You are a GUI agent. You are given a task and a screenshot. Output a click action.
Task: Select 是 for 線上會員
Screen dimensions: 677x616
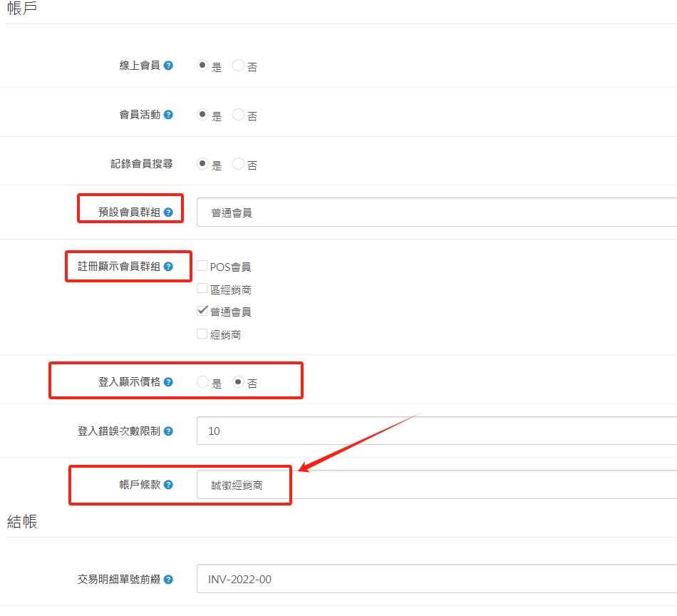[202, 65]
